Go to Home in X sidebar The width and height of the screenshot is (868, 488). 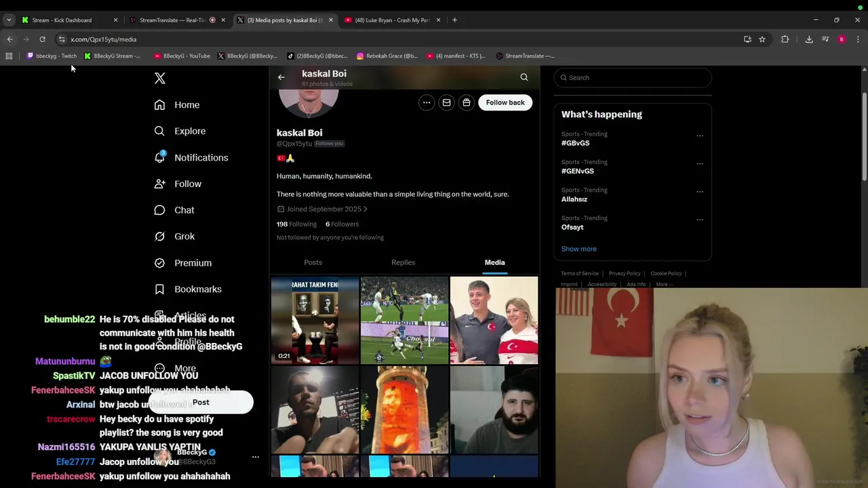pyautogui.click(x=177, y=105)
